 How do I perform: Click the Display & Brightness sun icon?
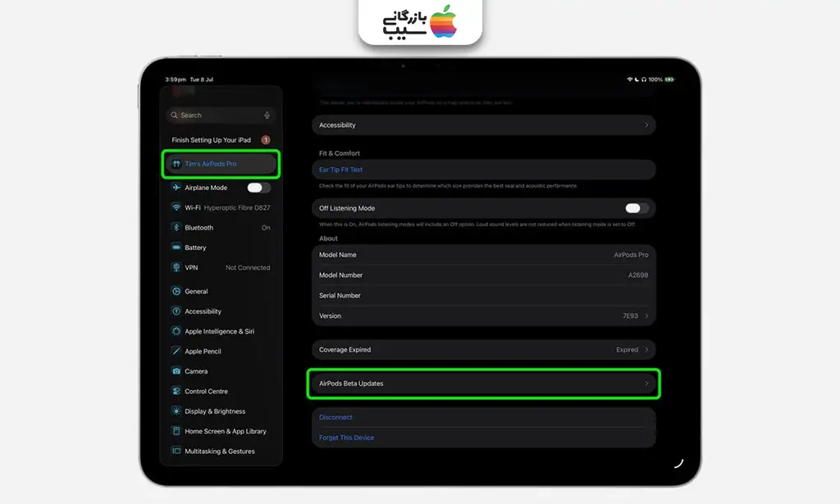point(176,411)
